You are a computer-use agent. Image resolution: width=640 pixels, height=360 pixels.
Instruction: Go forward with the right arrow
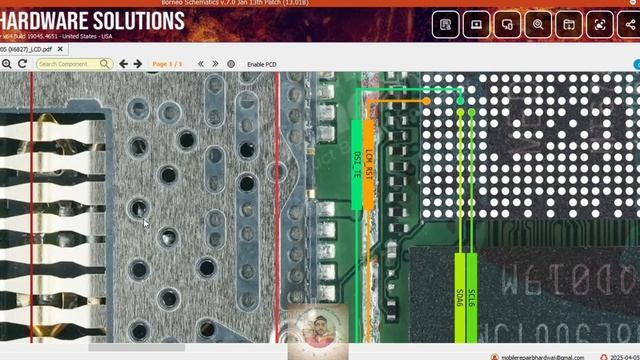click(138, 64)
